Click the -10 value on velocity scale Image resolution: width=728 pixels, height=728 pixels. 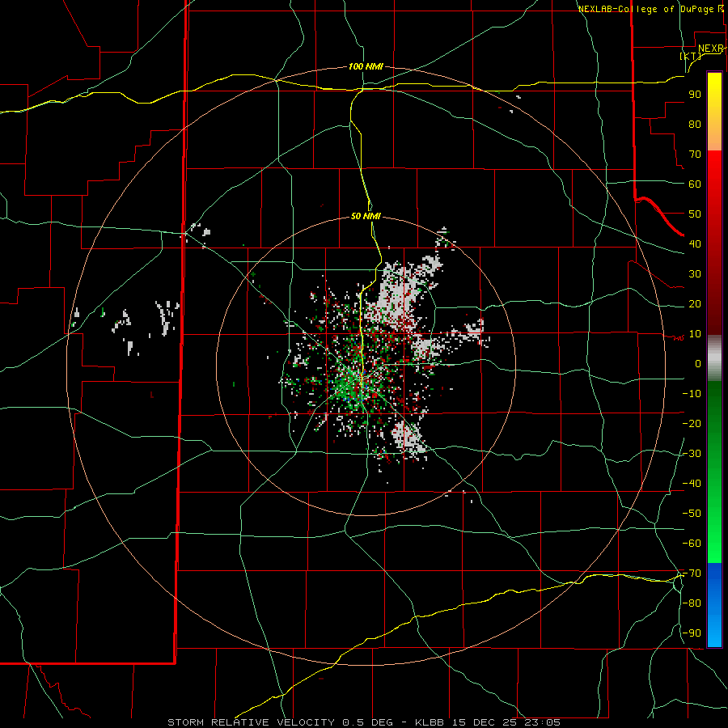pos(692,394)
